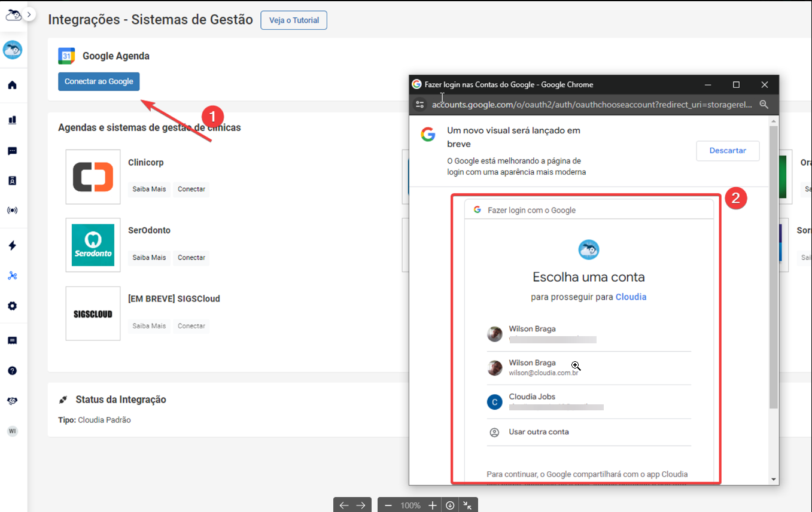The height and width of the screenshot is (512, 812).
Task: Choose the wilson@cloudia.com.br account
Action: coord(589,368)
